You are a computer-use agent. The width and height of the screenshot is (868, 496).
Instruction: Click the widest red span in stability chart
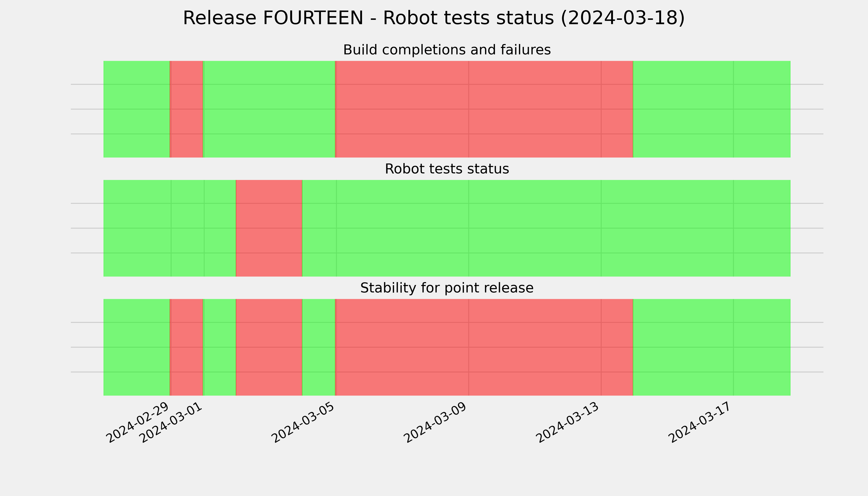[484, 347]
